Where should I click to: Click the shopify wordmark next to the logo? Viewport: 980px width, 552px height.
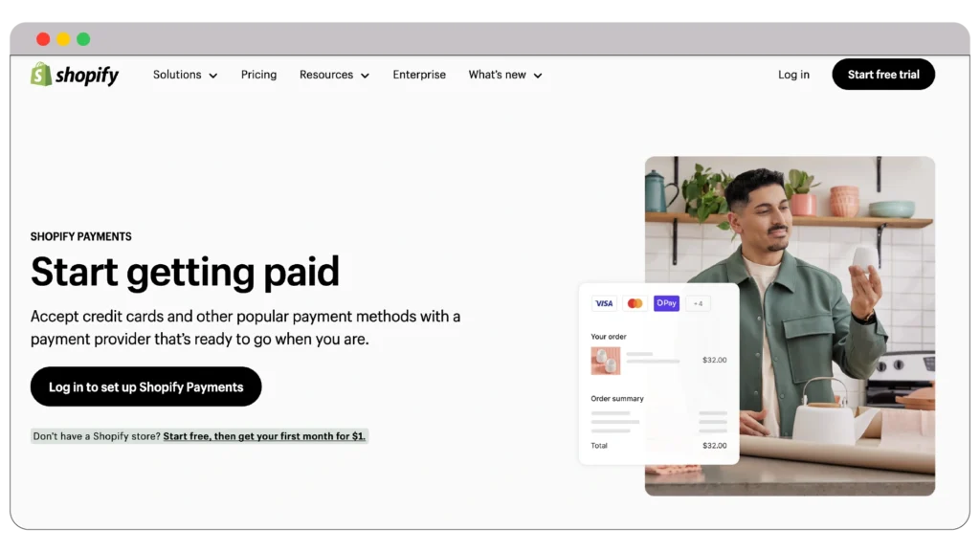tap(85, 74)
